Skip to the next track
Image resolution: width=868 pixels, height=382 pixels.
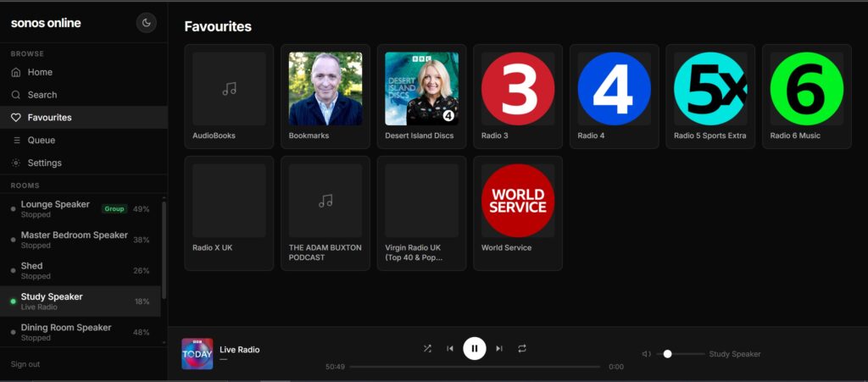[x=499, y=348]
